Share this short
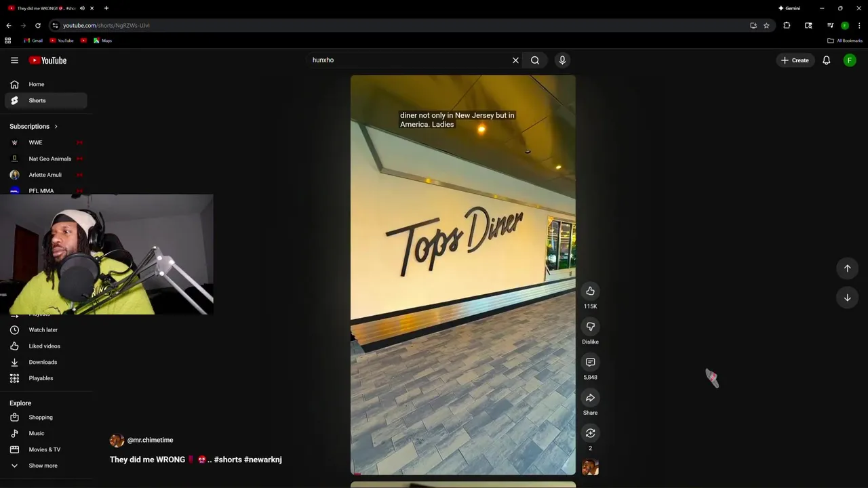This screenshot has height=488, width=868. coord(590,398)
